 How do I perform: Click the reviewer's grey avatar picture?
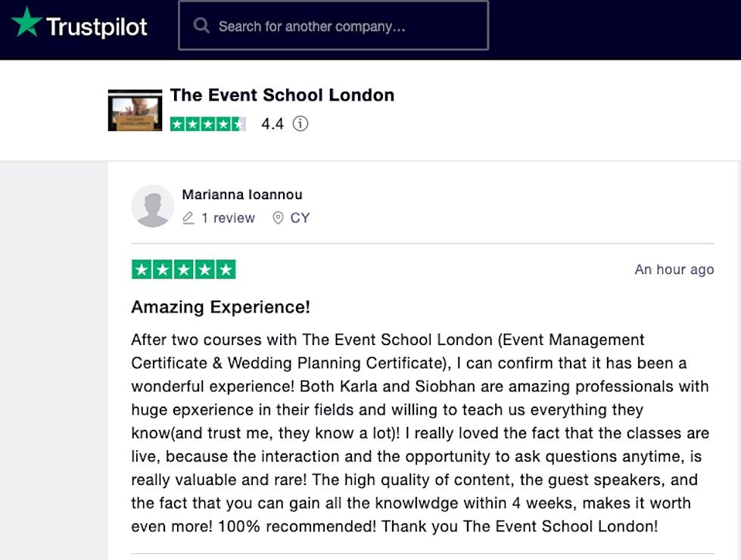(152, 206)
